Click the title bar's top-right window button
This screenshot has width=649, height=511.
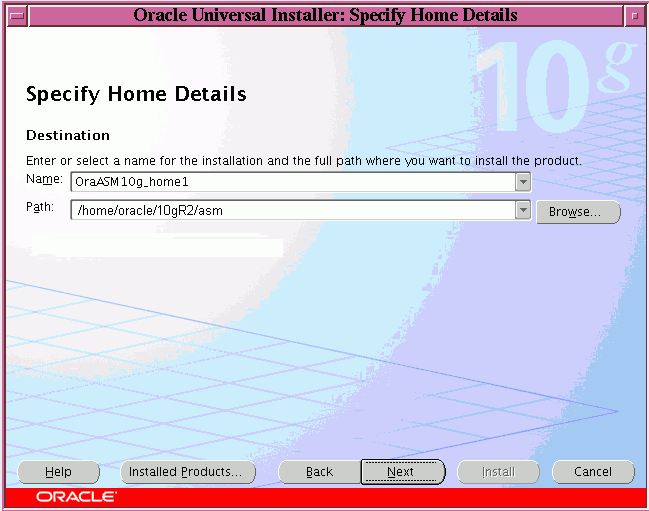(634, 15)
